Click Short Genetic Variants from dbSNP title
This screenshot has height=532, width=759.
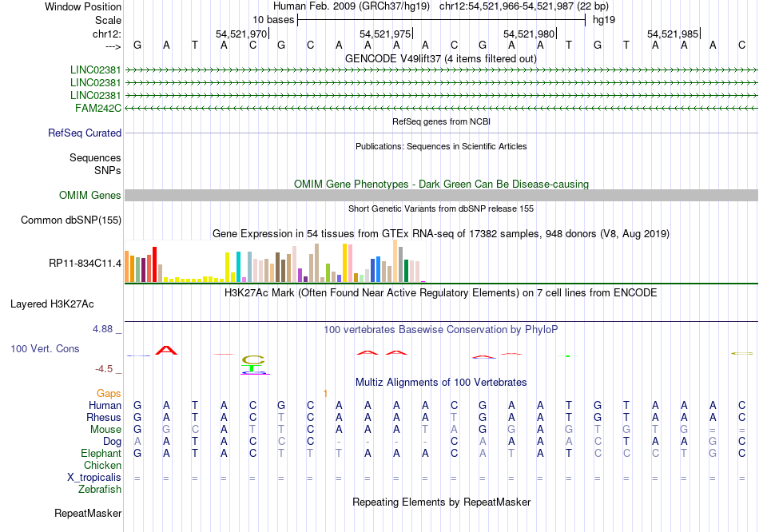[441, 208]
